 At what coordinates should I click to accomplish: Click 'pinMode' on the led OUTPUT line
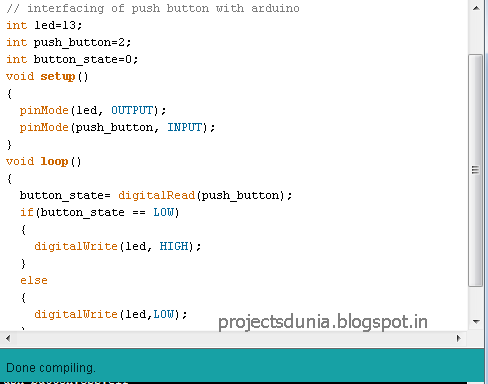point(44,110)
